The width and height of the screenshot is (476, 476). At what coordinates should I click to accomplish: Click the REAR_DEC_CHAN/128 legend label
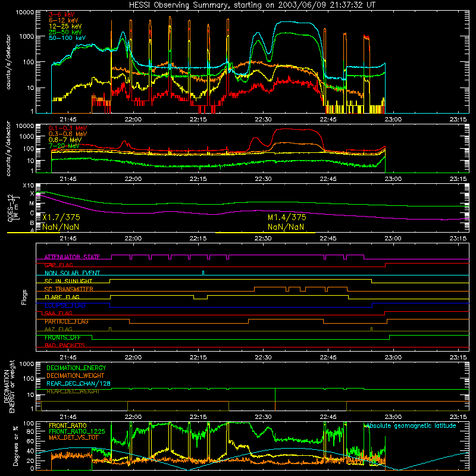tap(79, 383)
